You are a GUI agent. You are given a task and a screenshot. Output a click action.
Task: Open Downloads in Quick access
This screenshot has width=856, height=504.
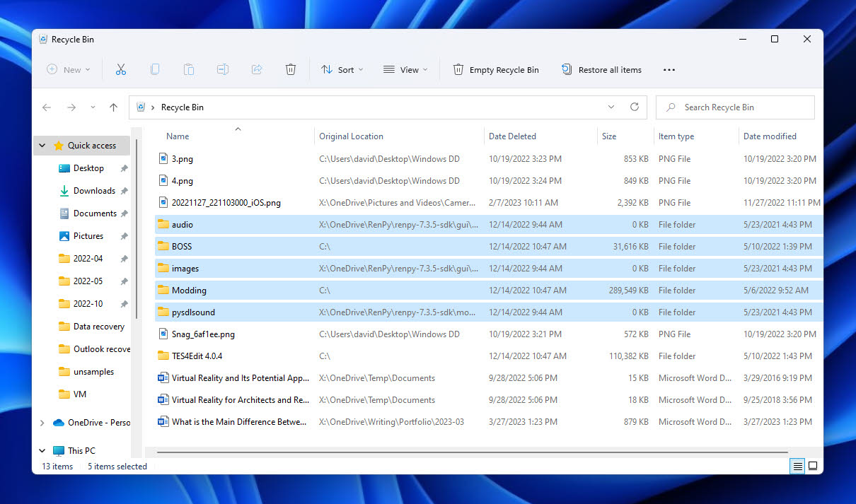tap(94, 191)
